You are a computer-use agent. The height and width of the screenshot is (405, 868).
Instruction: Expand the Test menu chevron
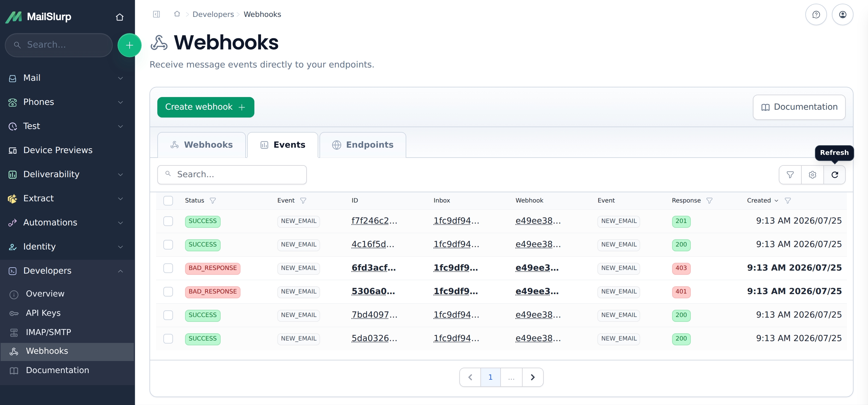[120, 126]
